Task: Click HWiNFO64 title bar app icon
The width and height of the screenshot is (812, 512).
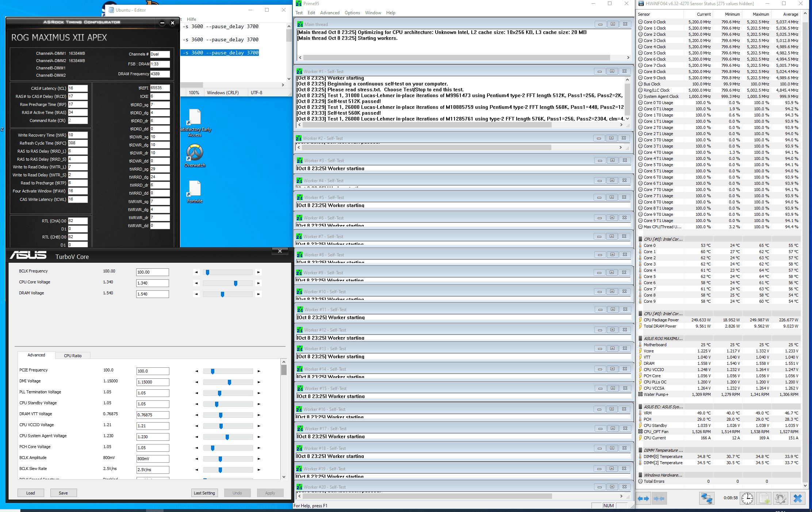Action: (641, 3)
